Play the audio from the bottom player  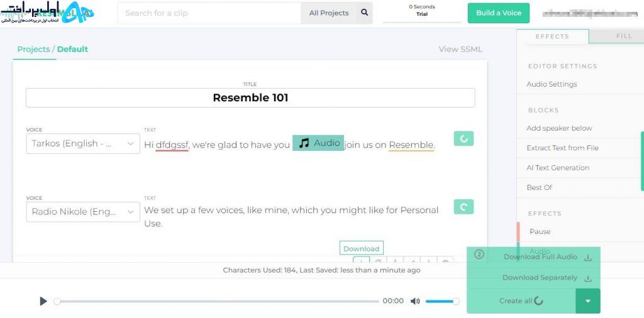pyautogui.click(x=43, y=301)
